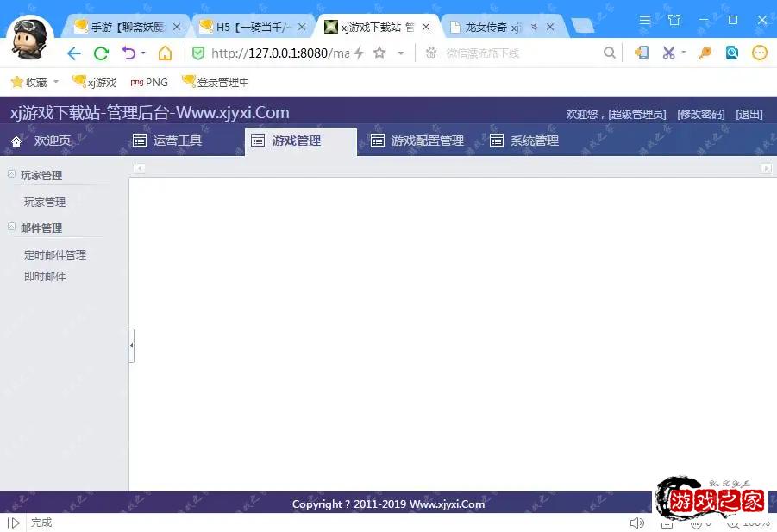777x532 pixels.
Task: Click the smiley feedback icon
Action: pyautogui.click(x=759, y=53)
